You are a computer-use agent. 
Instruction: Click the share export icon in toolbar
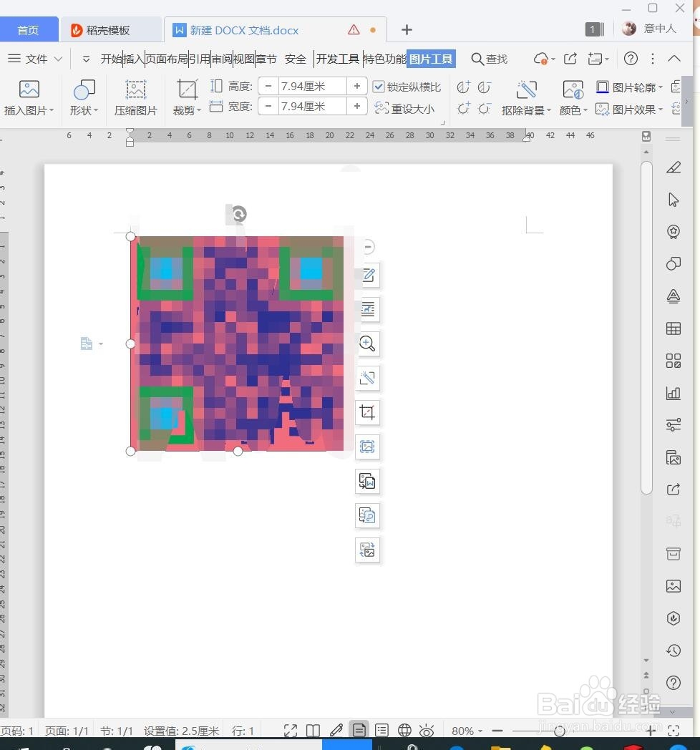point(570,59)
